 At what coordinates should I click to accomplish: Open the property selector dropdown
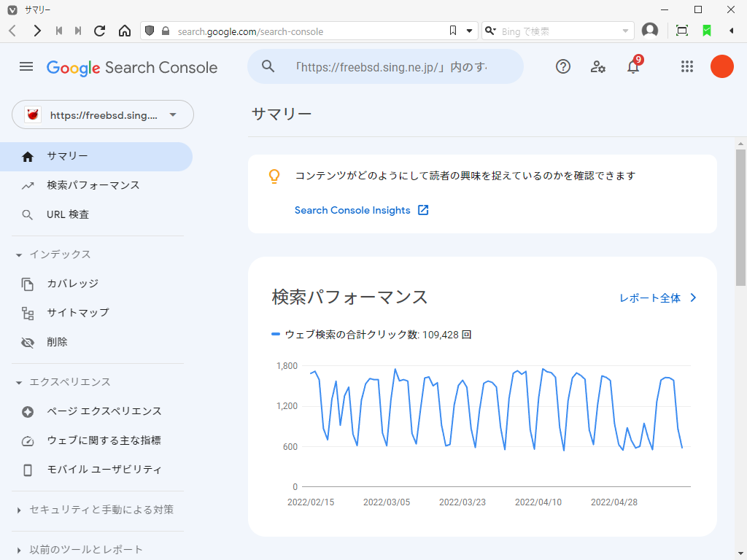coord(103,114)
